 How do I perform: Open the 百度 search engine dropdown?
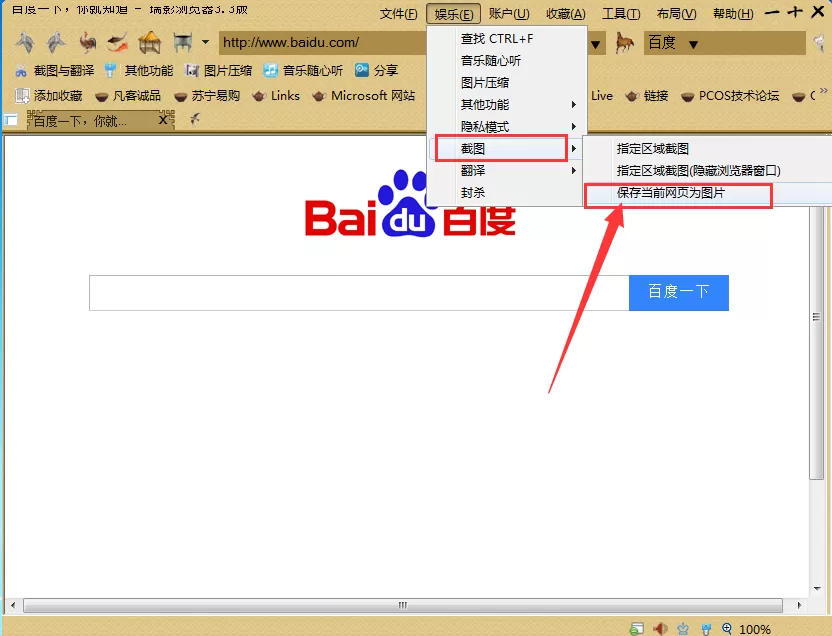(x=693, y=45)
